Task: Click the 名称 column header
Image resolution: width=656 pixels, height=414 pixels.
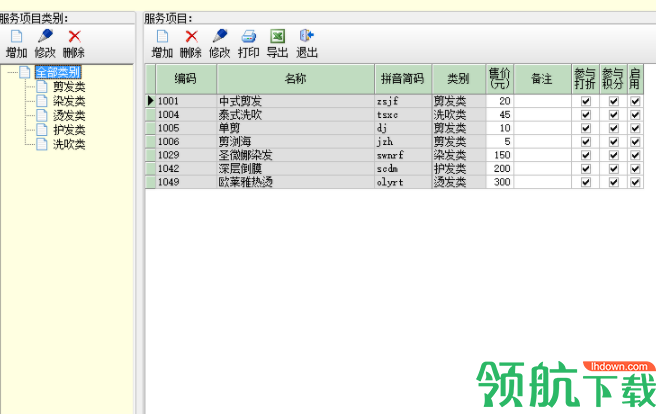Action: tap(295, 79)
